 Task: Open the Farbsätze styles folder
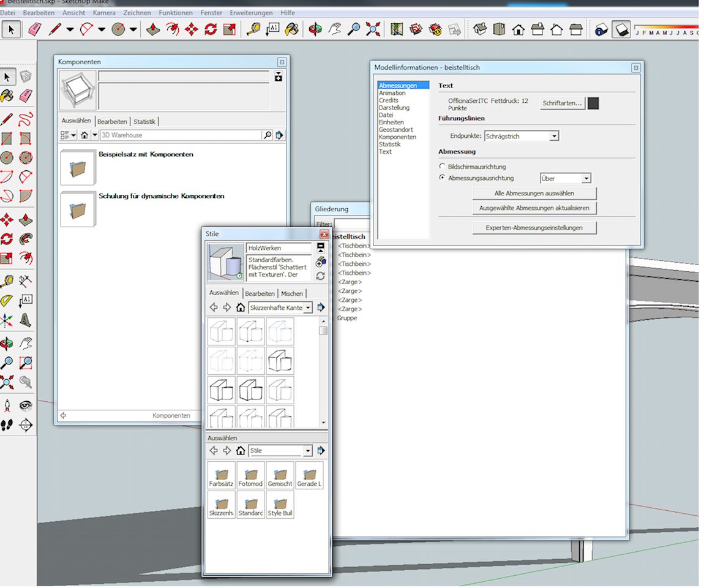(221, 475)
